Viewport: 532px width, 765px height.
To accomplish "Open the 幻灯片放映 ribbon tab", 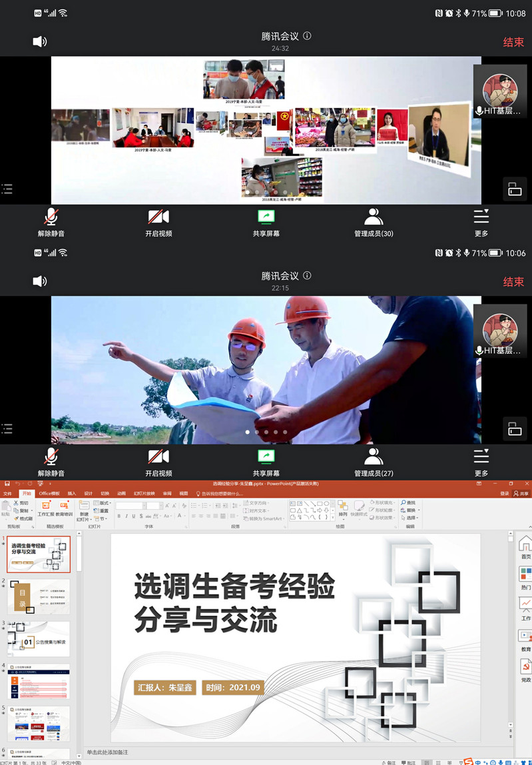I will click(x=144, y=493).
